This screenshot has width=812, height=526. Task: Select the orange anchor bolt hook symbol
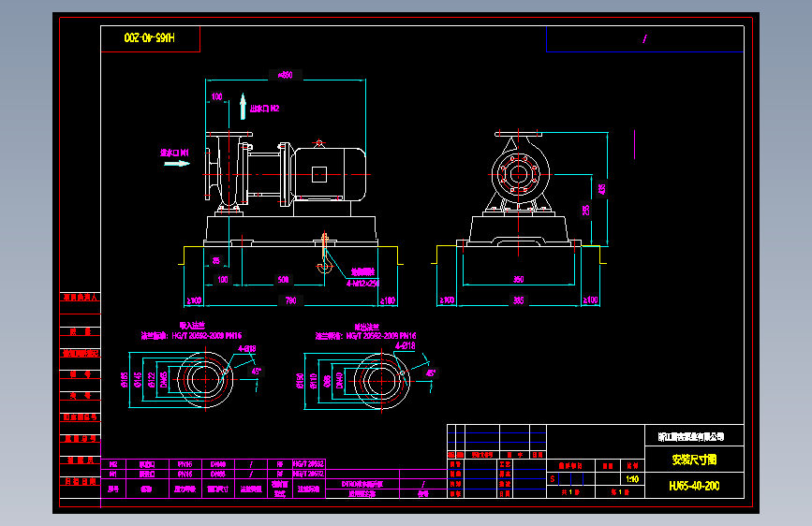(x=324, y=254)
